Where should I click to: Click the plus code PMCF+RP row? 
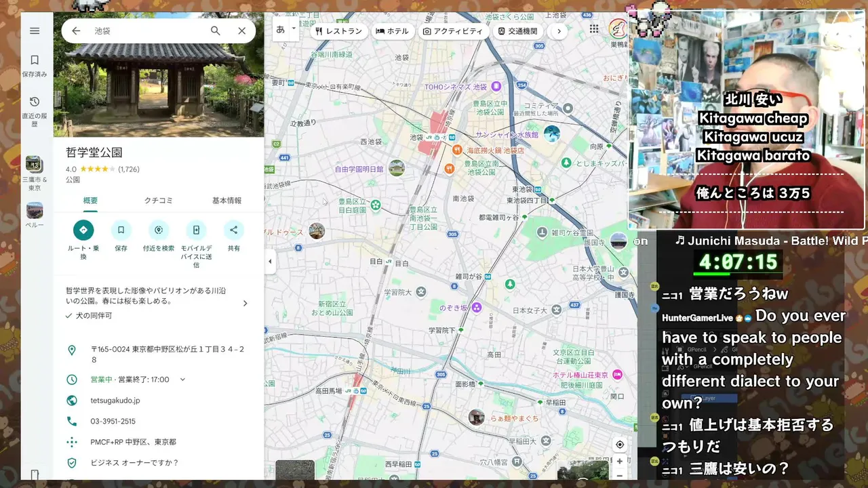(159, 442)
